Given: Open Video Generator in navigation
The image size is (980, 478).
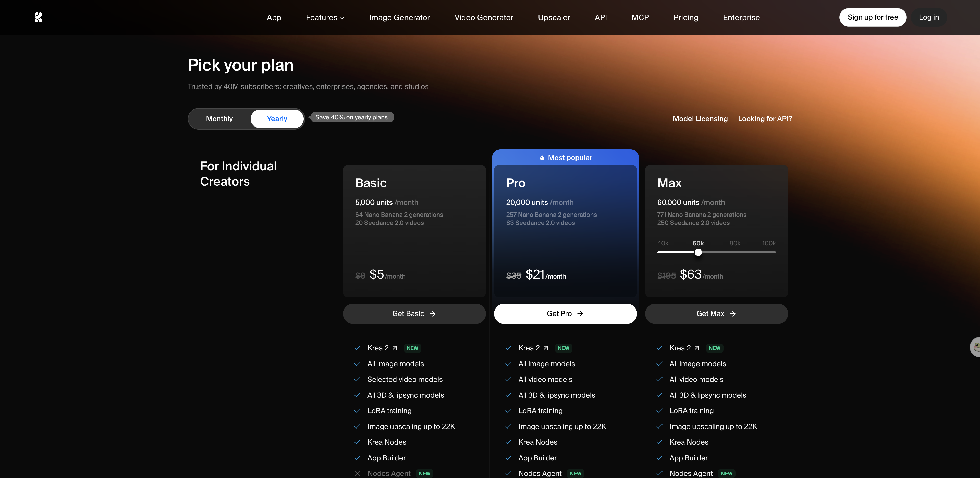Looking at the screenshot, I should [x=484, y=18].
